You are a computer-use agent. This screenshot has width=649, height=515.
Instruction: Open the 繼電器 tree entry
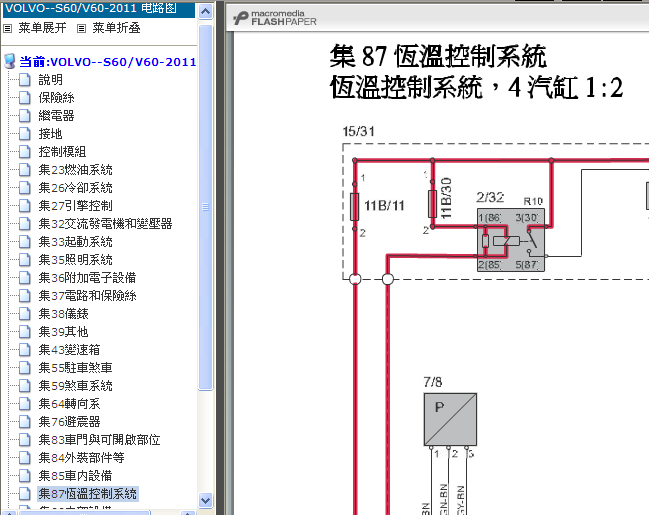[56, 116]
